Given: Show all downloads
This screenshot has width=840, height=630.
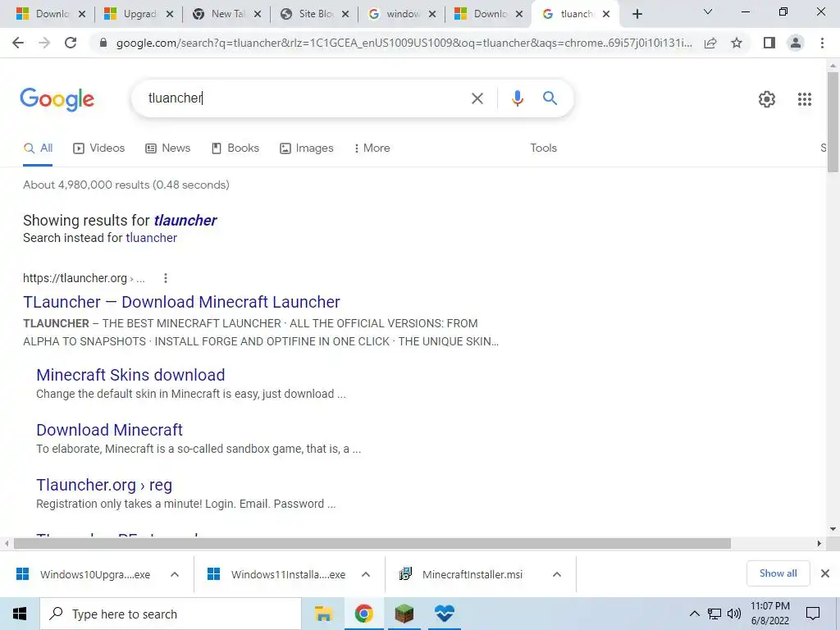Looking at the screenshot, I should coord(778,573).
